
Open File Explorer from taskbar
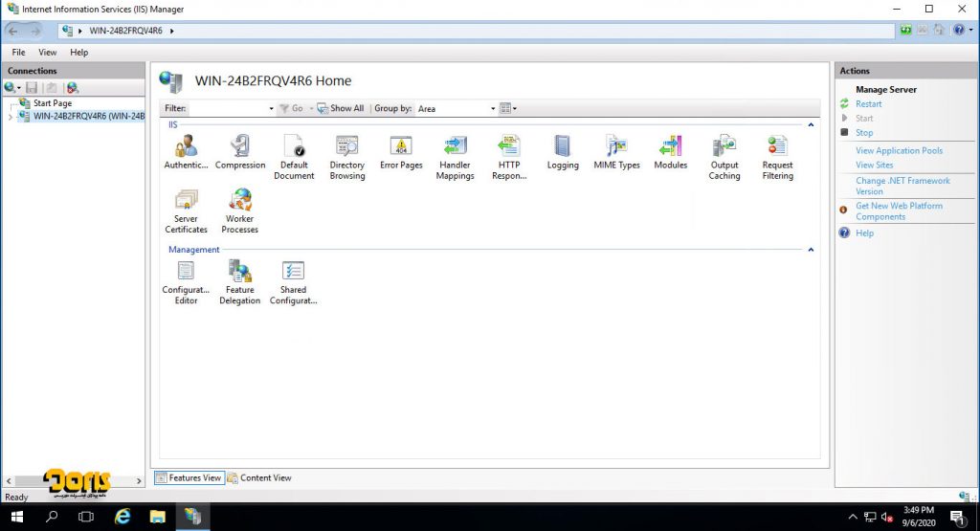coord(158,517)
